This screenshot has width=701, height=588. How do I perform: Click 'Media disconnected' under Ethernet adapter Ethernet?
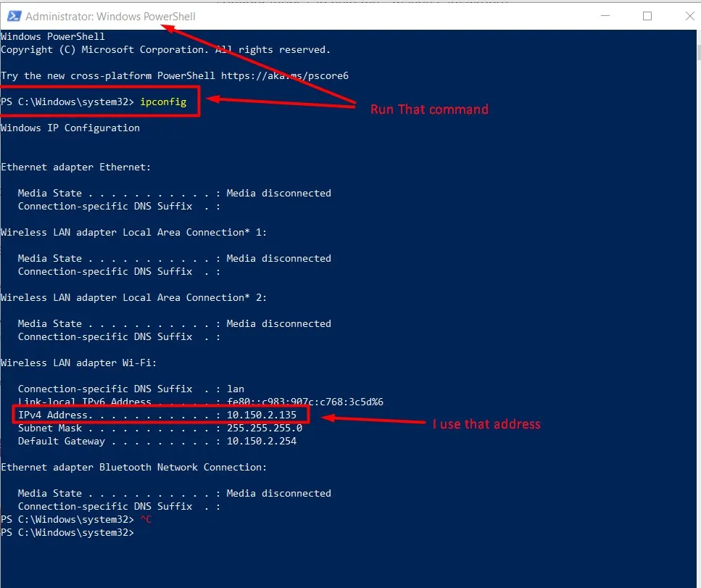[x=279, y=193]
